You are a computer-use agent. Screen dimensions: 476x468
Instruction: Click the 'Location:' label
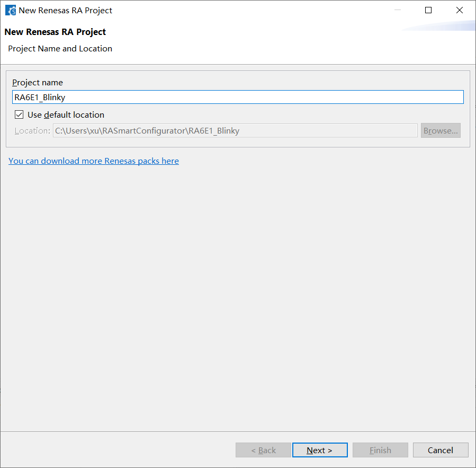[x=32, y=131]
